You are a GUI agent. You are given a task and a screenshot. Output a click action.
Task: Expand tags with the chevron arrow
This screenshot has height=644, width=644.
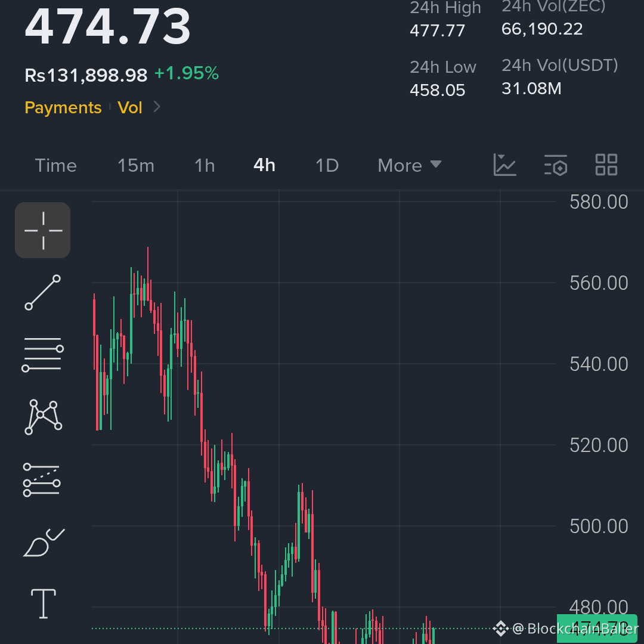pos(157,107)
